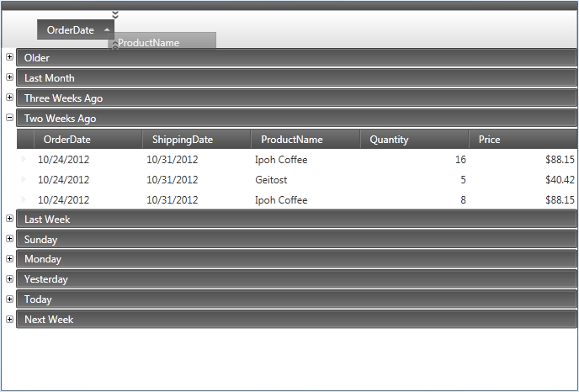Image resolution: width=579 pixels, height=392 pixels.
Task: Expand the Last Week group
Action: click(9, 219)
